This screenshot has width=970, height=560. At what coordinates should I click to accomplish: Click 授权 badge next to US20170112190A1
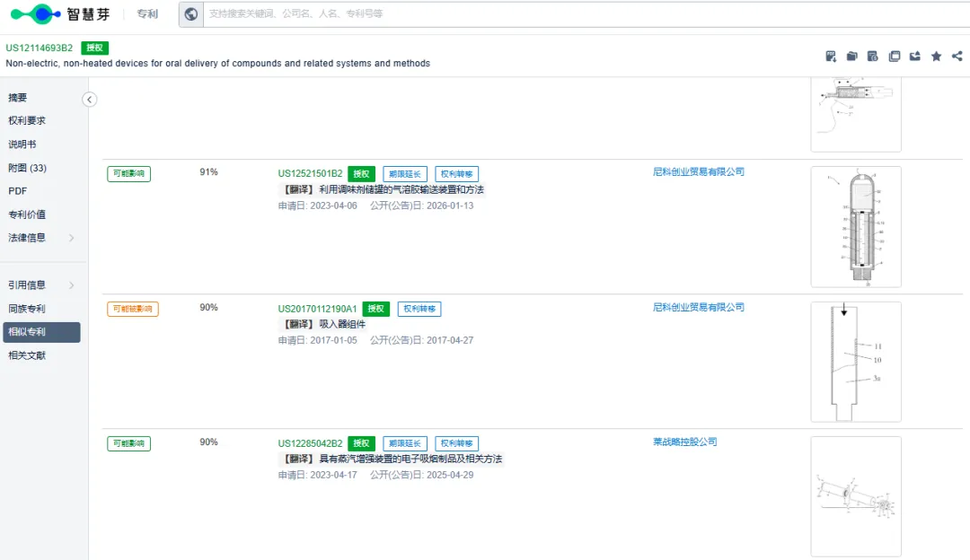tap(375, 309)
